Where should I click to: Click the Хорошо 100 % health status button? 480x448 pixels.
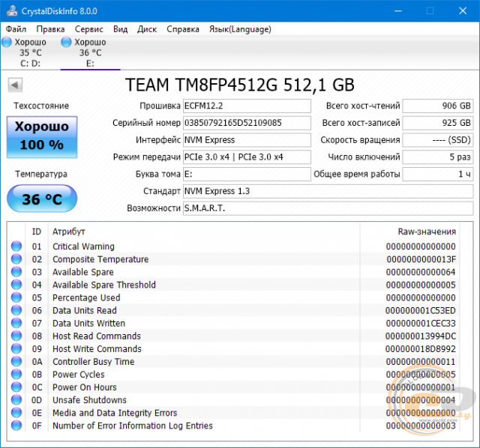(42, 137)
